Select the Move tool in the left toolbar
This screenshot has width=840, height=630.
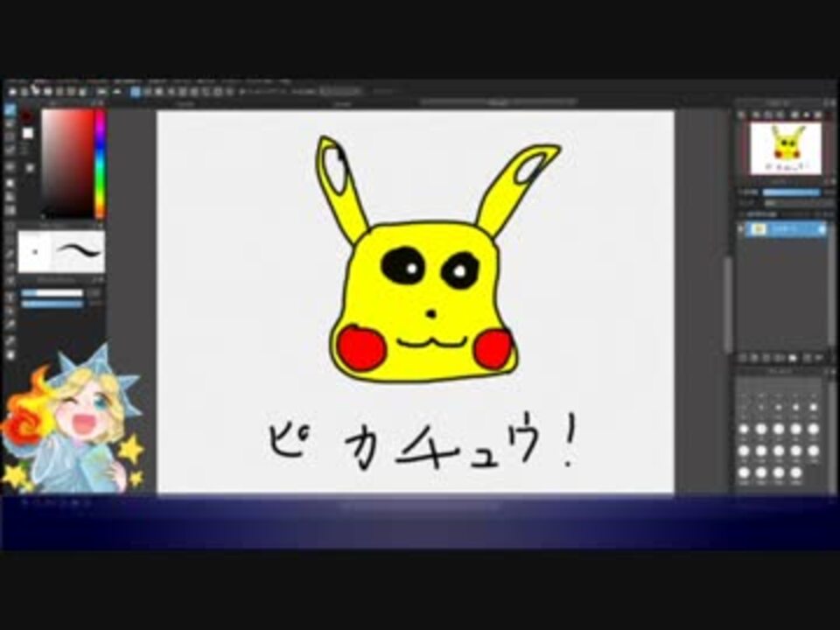(10, 166)
